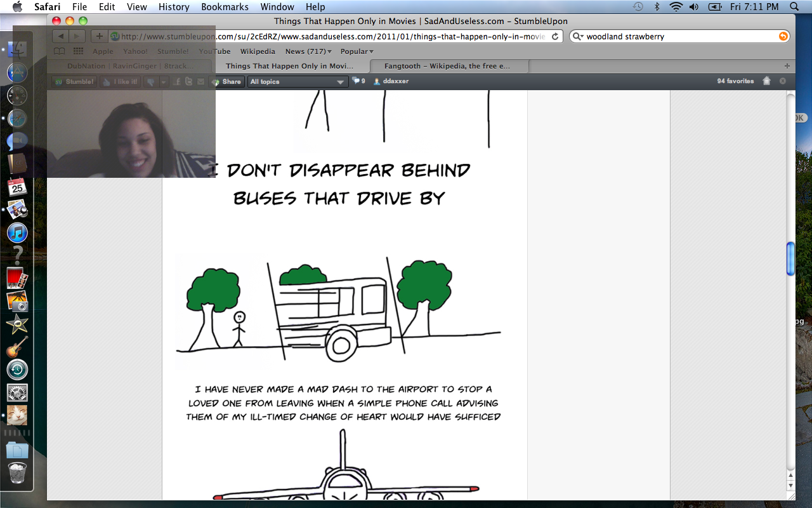The image size is (812, 508).
Task: Click the StumbleUpon home icon
Action: [766, 81]
